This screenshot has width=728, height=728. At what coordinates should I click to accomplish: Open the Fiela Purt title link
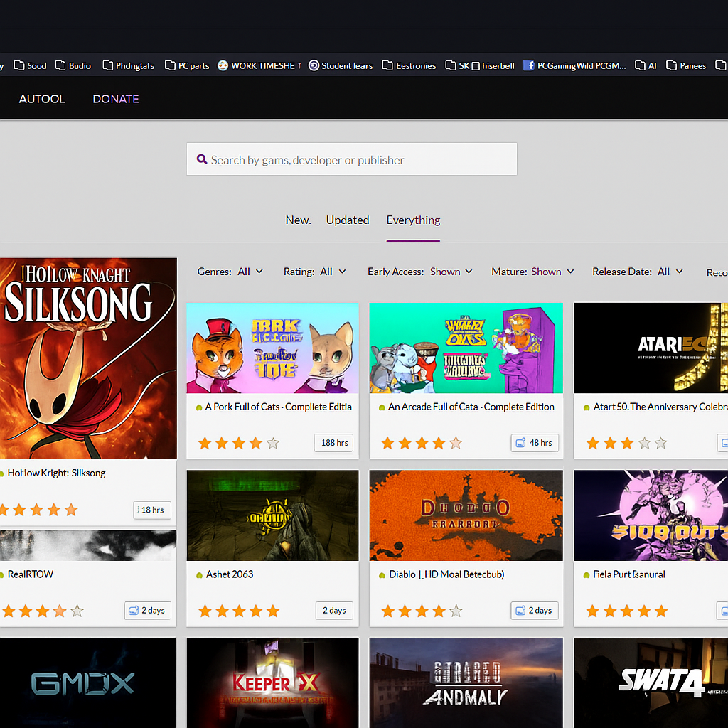click(628, 574)
